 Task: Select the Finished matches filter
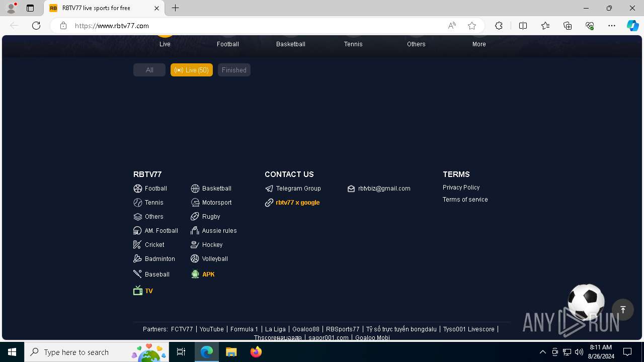[234, 70]
